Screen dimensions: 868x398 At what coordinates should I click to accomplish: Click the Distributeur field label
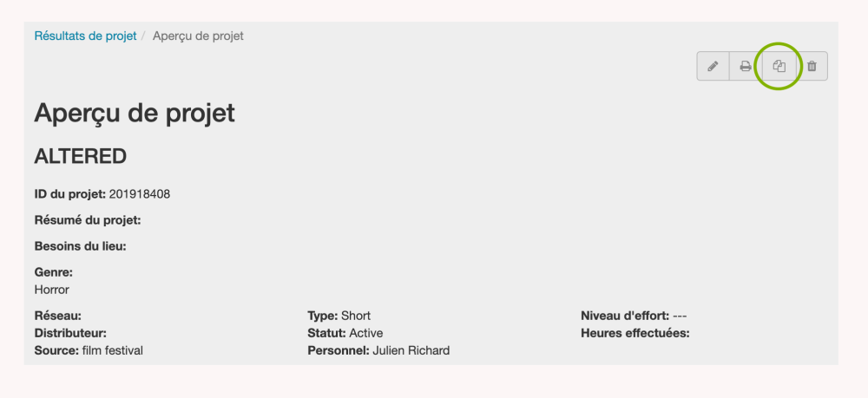coord(69,333)
